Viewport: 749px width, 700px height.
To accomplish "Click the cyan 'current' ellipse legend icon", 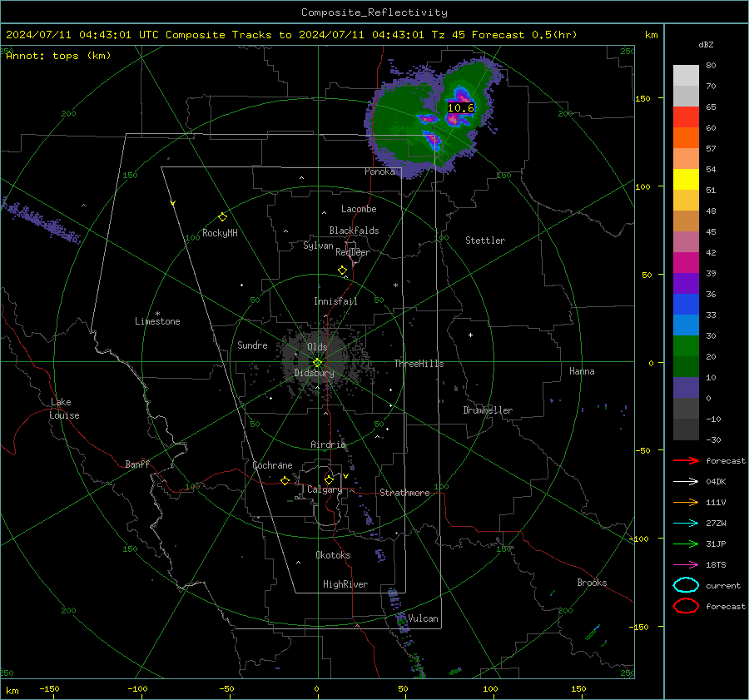I will pos(686,585).
